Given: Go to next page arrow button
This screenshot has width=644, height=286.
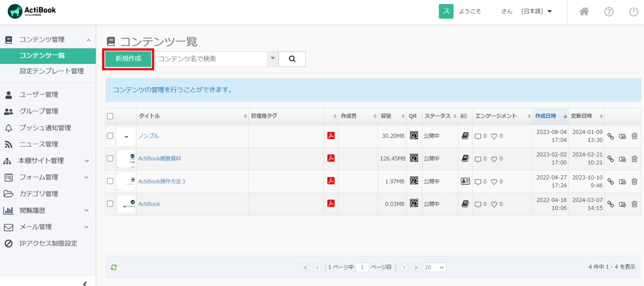Looking at the screenshot, I should tap(404, 267).
